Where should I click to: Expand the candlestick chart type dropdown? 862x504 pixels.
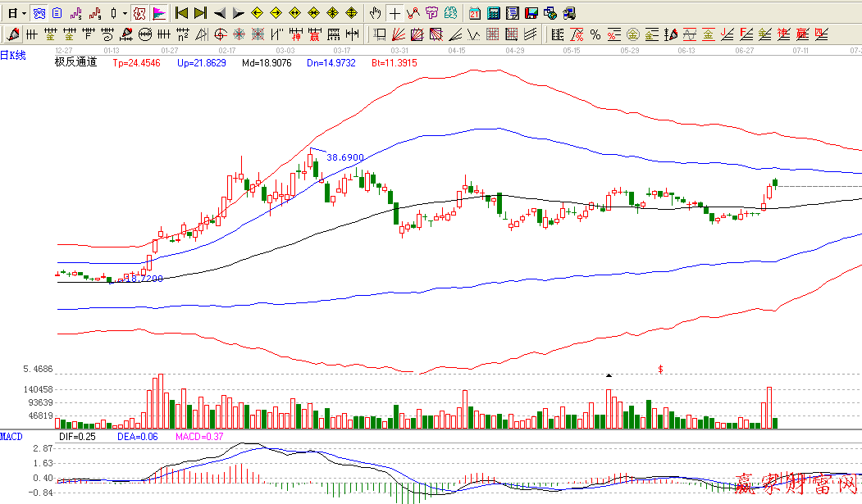125,13
